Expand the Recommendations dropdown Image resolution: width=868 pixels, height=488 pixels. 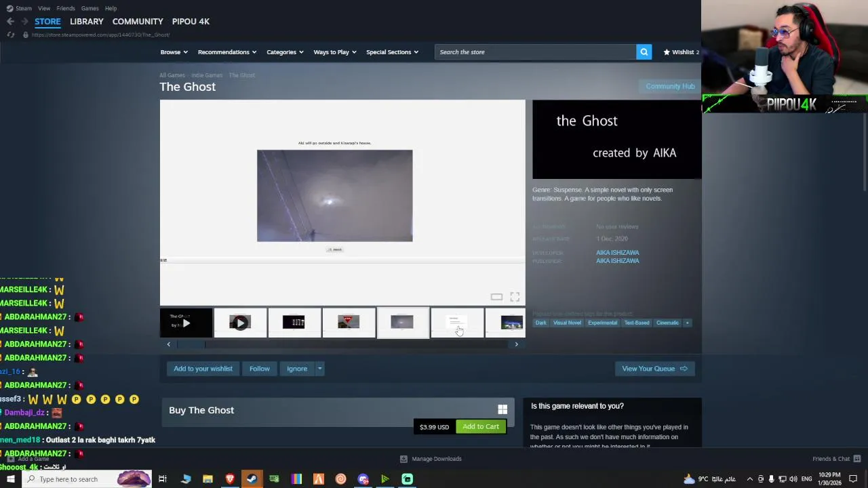pyautogui.click(x=227, y=52)
